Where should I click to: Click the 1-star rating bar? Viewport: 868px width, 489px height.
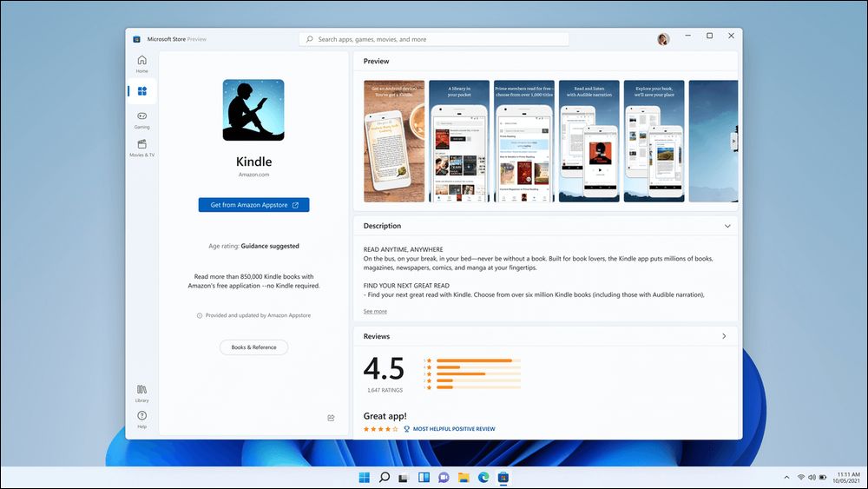click(x=478, y=387)
